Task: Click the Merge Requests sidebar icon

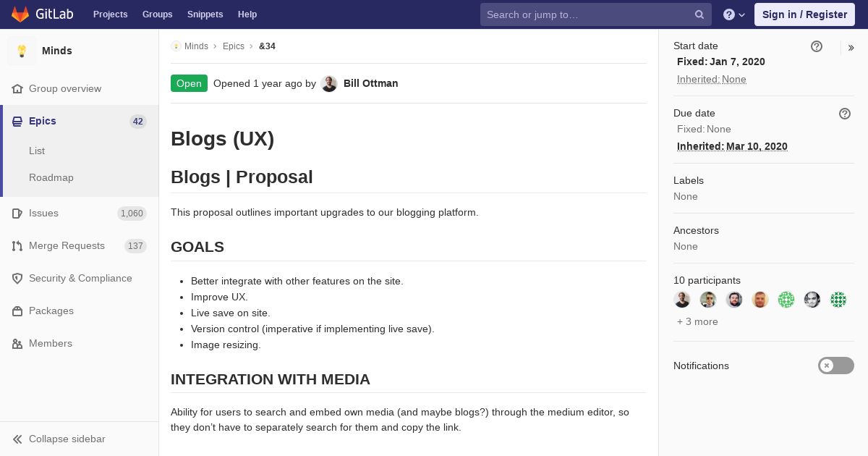Action: tap(17, 245)
